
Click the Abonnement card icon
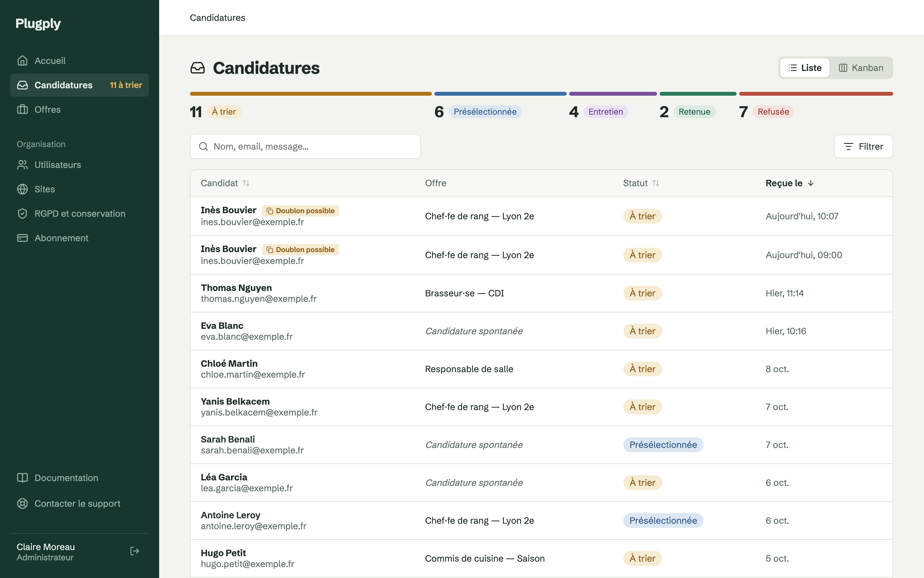click(x=22, y=238)
